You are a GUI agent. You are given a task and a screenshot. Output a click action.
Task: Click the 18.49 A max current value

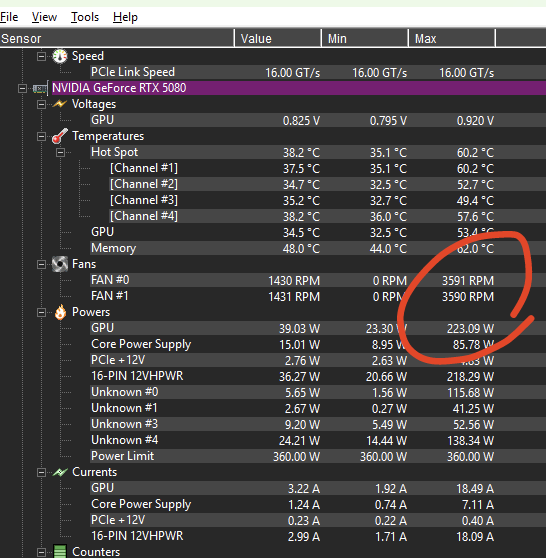(475, 489)
